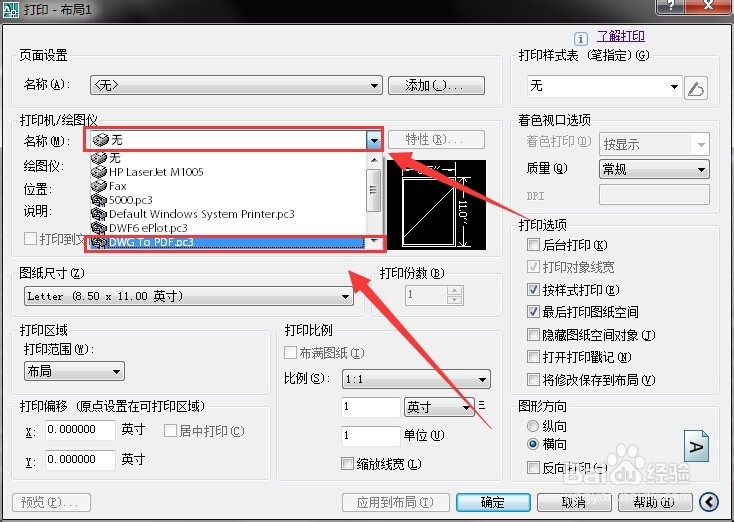Select Fax in the printer list
Screen dimensions: 734x522
pos(228,186)
